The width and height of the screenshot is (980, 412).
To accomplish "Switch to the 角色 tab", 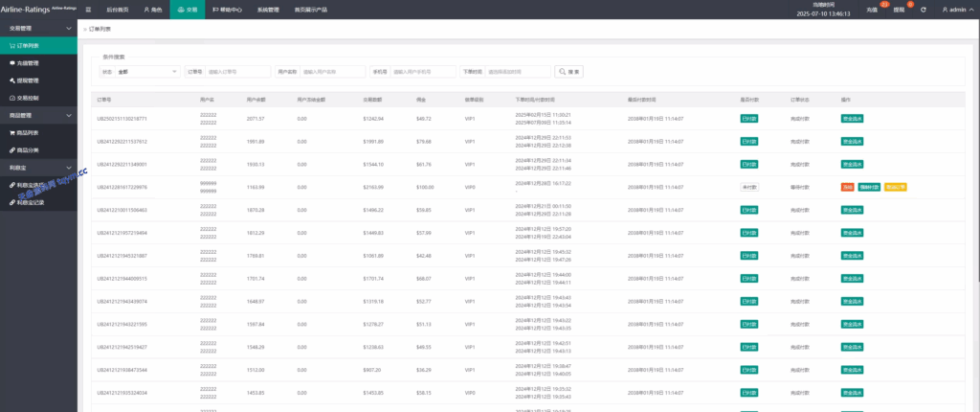I will pyautogui.click(x=152, y=10).
